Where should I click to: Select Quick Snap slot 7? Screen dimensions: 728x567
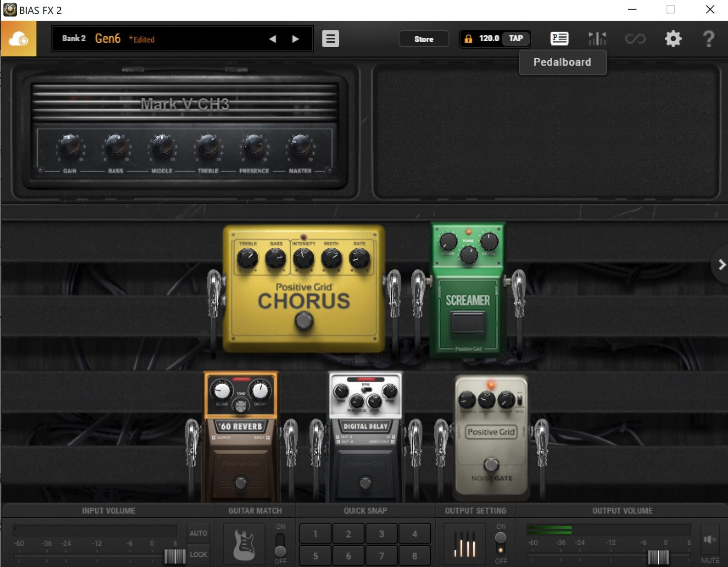coord(381,556)
